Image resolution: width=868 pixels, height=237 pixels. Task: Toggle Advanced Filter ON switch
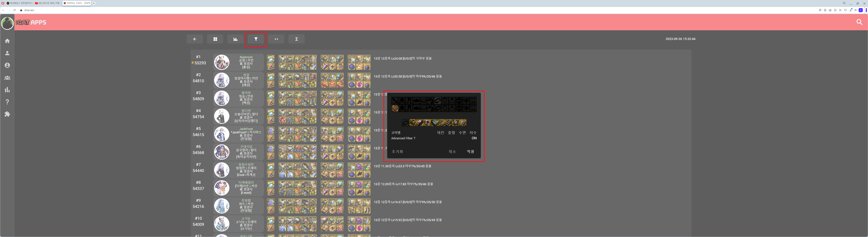[474, 138]
